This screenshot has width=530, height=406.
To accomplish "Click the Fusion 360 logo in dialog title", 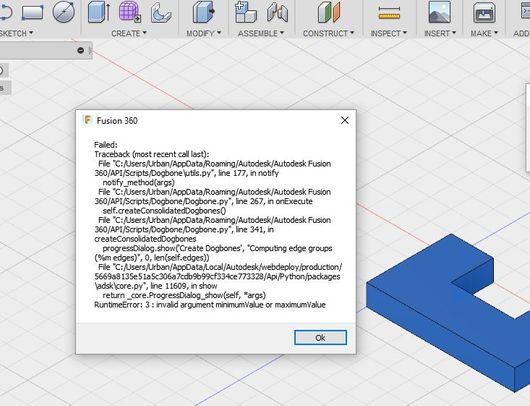I will 87,120.
